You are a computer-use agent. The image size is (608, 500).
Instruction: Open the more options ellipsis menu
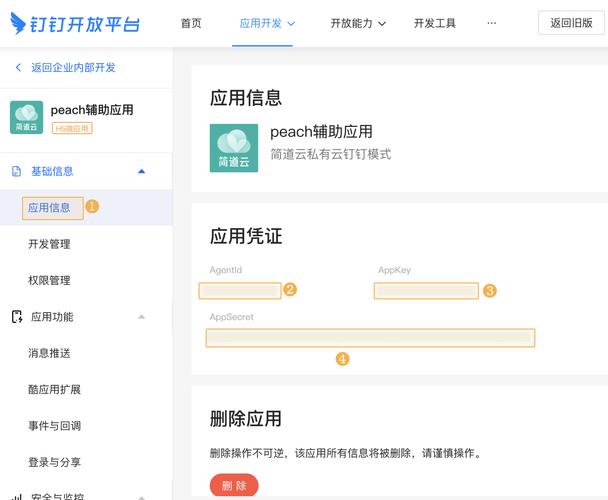[x=492, y=23]
